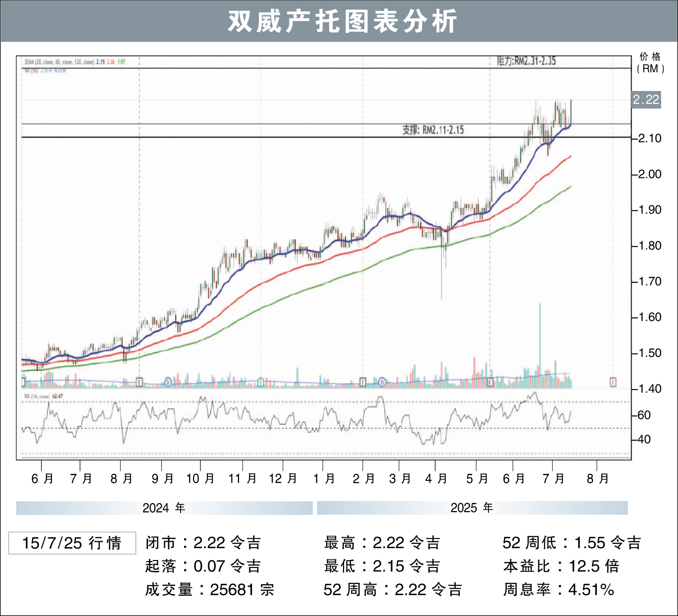Click the 3月 month label

400,479
